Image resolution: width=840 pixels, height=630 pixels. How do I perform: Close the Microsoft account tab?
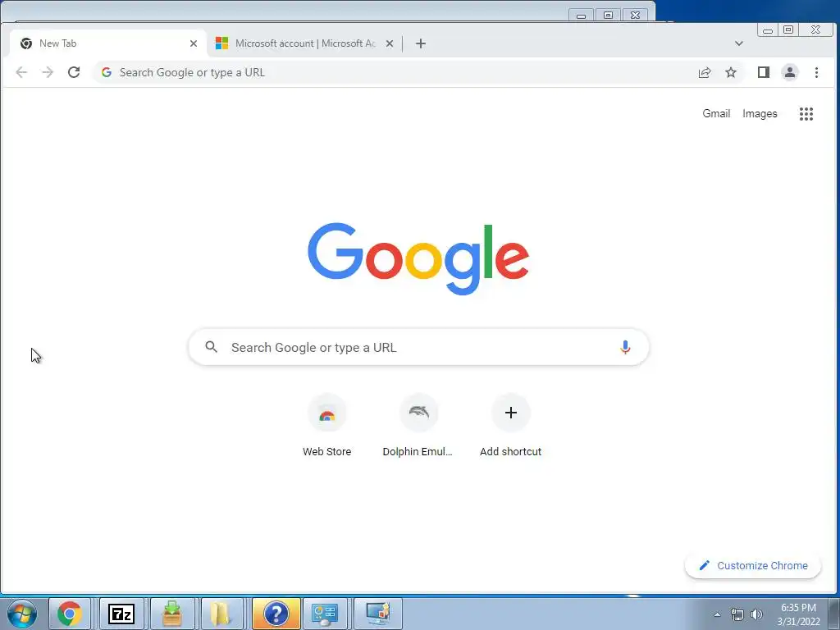[390, 43]
